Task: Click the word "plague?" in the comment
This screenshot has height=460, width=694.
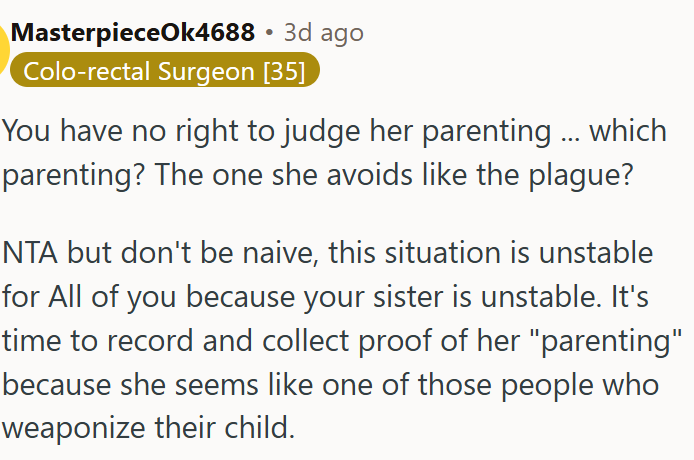Action: pyautogui.click(x=581, y=175)
